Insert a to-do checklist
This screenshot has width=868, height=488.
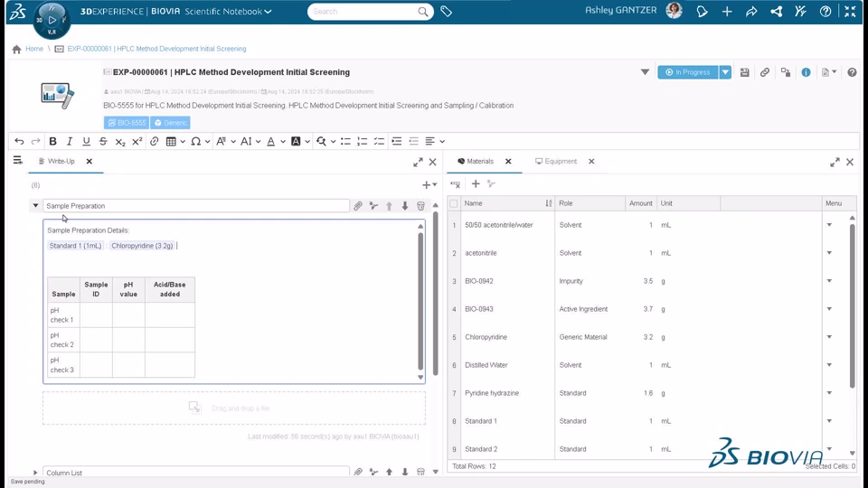pos(379,141)
